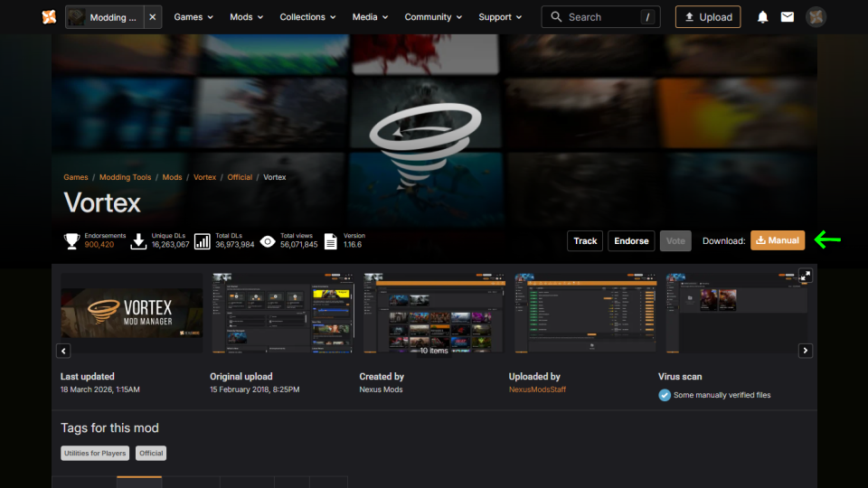
Task: Expand the Mods dropdown menu
Action: [247, 17]
